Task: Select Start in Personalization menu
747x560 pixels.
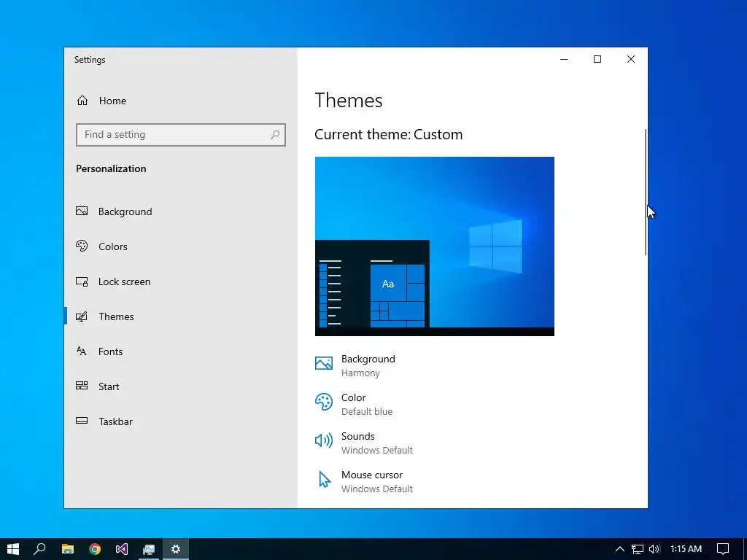Action: [x=181, y=386]
